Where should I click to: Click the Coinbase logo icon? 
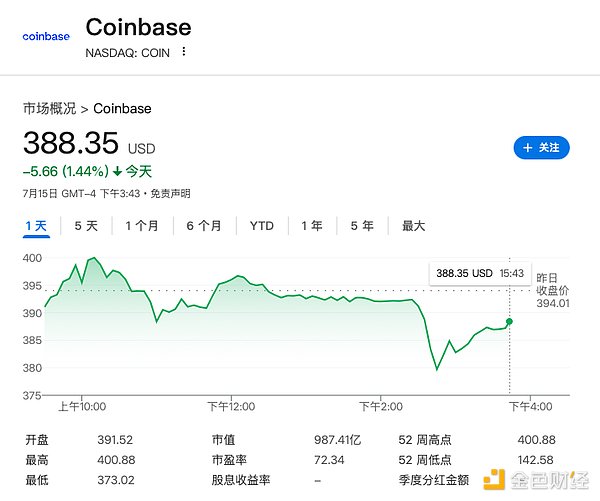pos(46,36)
